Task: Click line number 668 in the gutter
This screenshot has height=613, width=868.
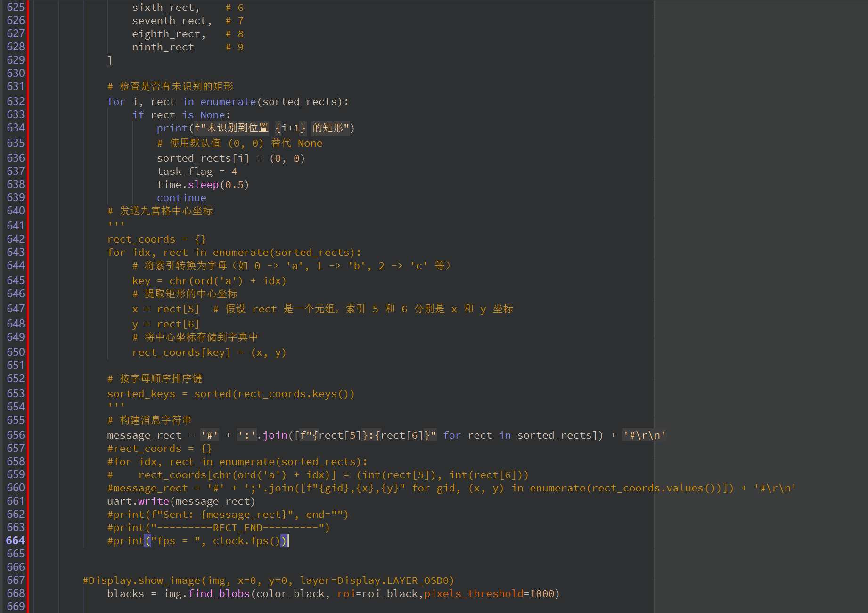Action: [x=16, y=593]
